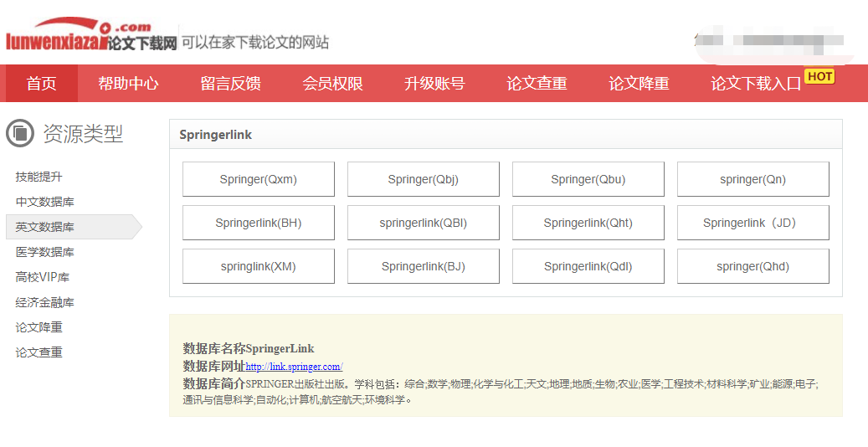
Task: Click the lunwenxiazai site logo
Action: [x=90, y=37]
